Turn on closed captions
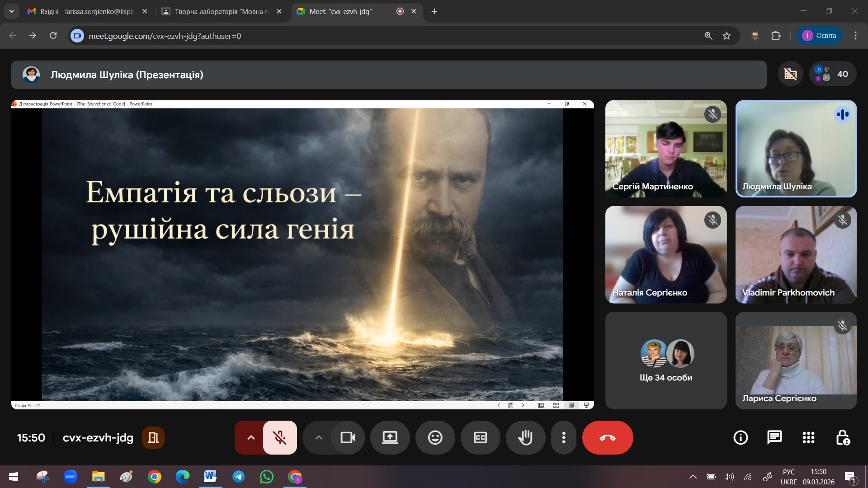Viewport: 868px width, 488px height. click(x=480, y=437)
